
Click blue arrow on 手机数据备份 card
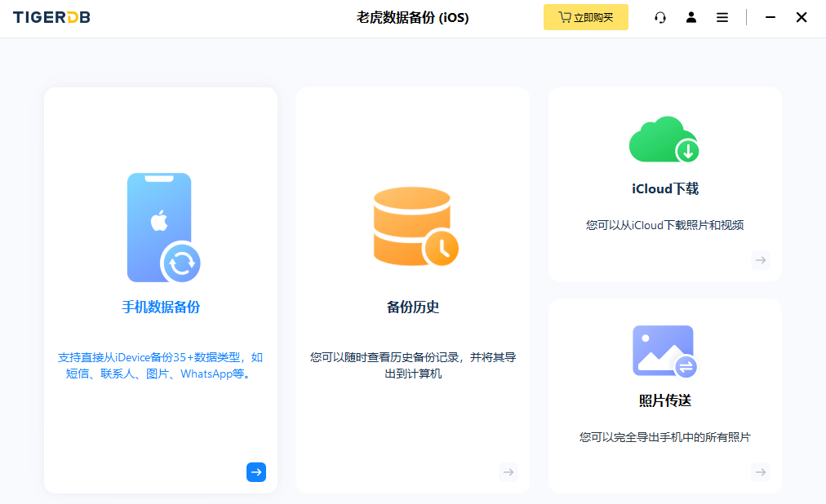pyautogui.click(x=256, y=472)
